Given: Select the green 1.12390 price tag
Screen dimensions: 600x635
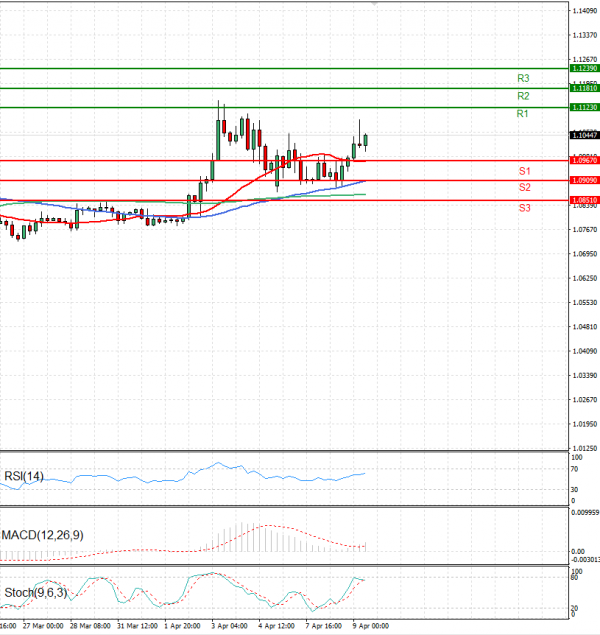Looking at the screenshot, I should (584, 68).
